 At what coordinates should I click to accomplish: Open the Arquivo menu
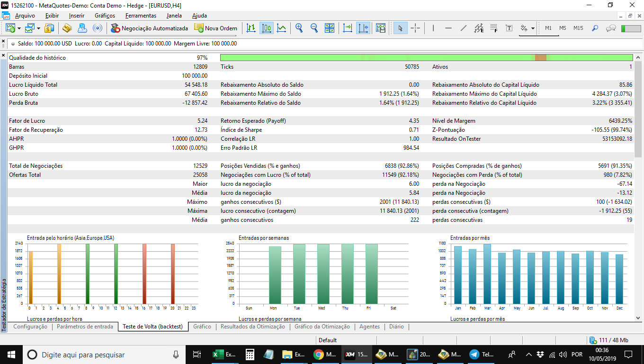25,16
